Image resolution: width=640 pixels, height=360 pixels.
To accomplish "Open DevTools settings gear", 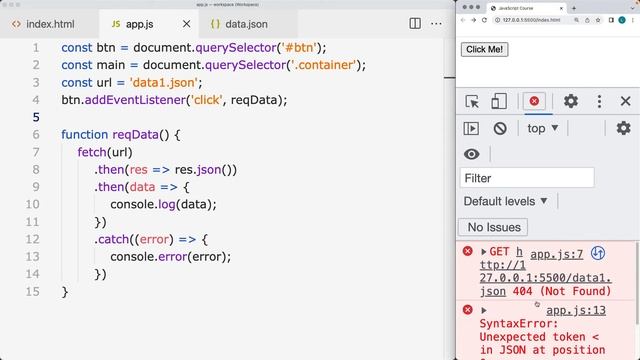I will (571, 101).
